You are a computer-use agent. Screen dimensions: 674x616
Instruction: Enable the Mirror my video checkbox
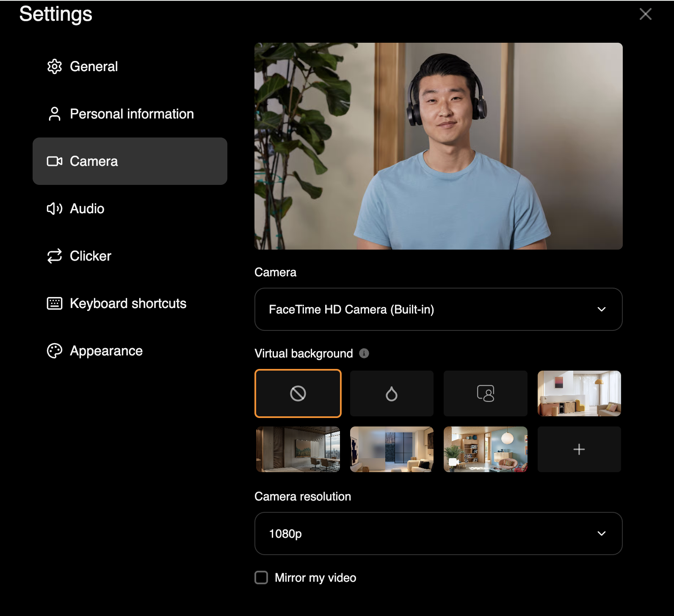(261, 577)
